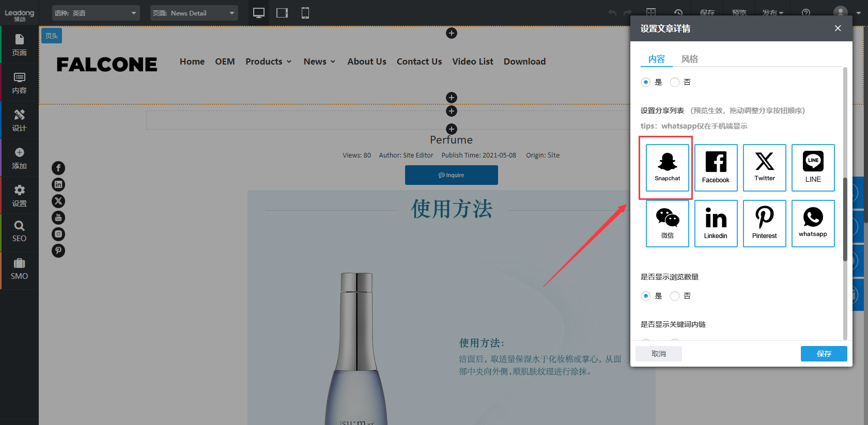Click Home in site navigation
The width and height of the screenshot is (868, 425).
click(x=192, y=61)
